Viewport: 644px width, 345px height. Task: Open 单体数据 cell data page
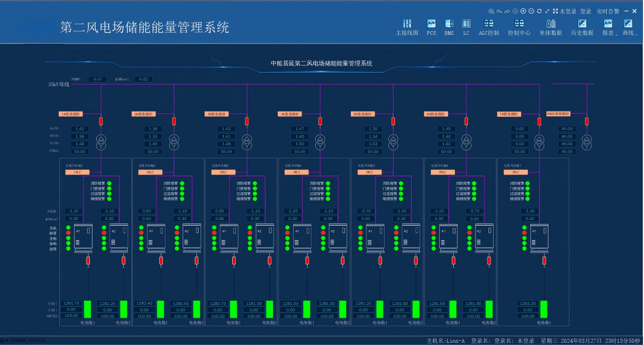[550, 27]
